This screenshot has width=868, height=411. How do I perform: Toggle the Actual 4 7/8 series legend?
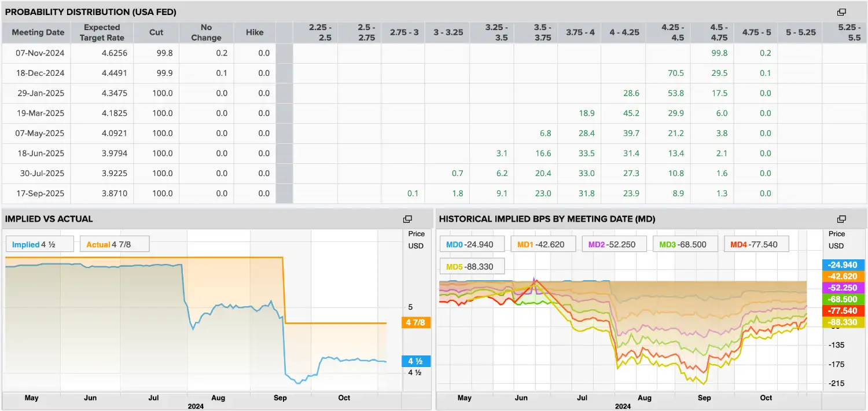tap(115, 244)
